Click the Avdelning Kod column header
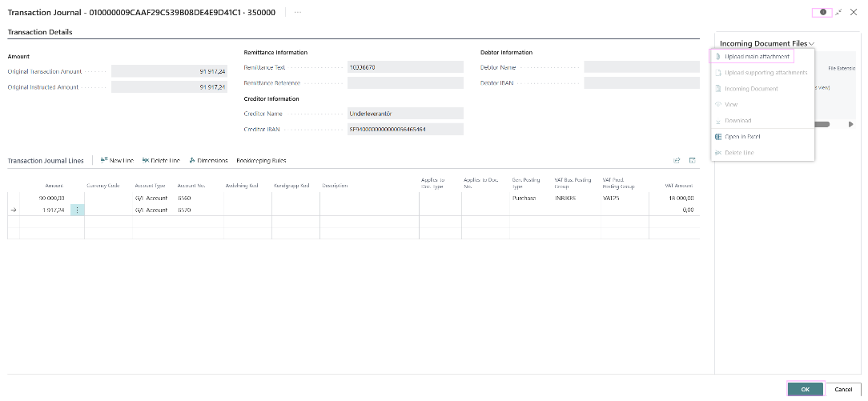The height and width of the screenshot is (401, 868). tap(242, 186)
